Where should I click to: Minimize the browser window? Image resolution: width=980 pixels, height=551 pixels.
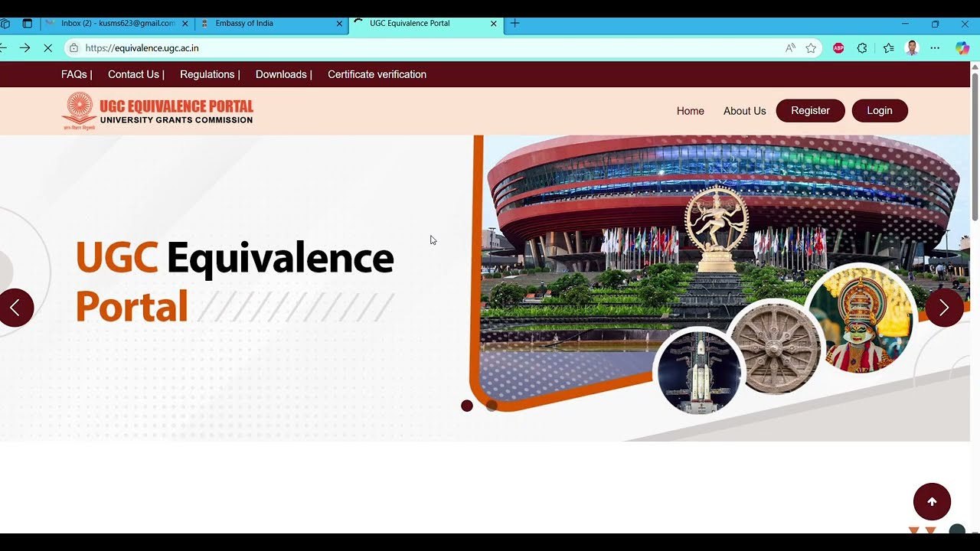pos(905,24)
